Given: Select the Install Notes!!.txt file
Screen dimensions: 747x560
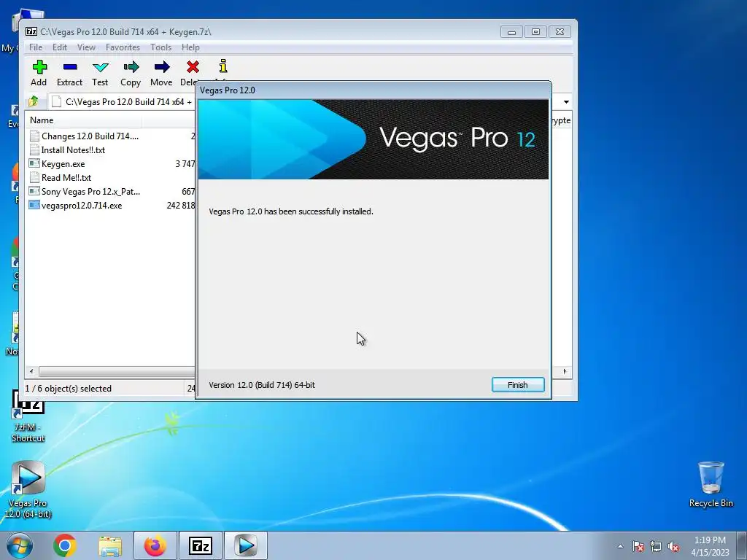Looking at the screenshot, I should click(x=73, y=150).
